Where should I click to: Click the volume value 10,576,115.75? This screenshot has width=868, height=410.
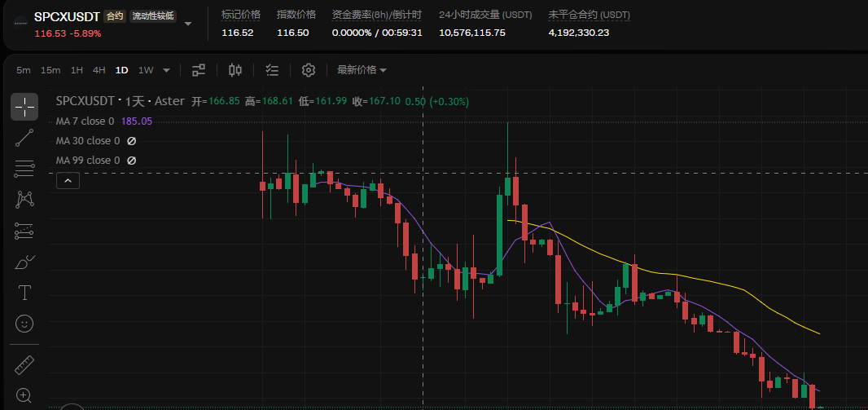coord(472,33)
